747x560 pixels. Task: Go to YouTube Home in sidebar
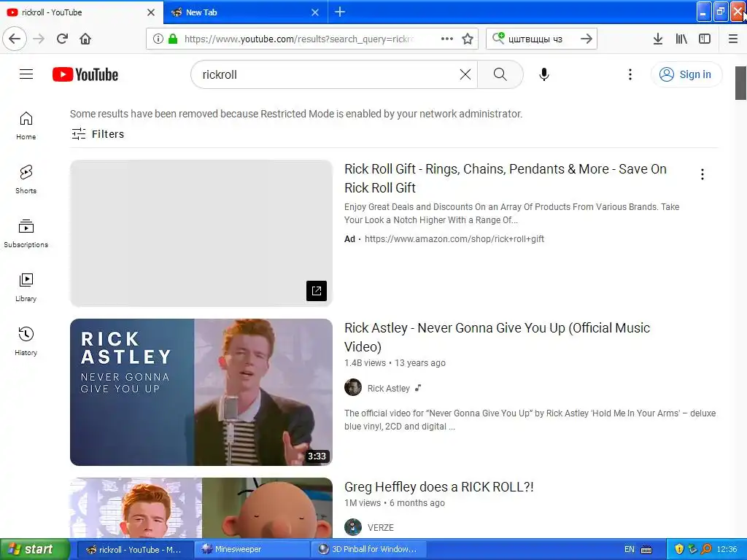[26, 125]
